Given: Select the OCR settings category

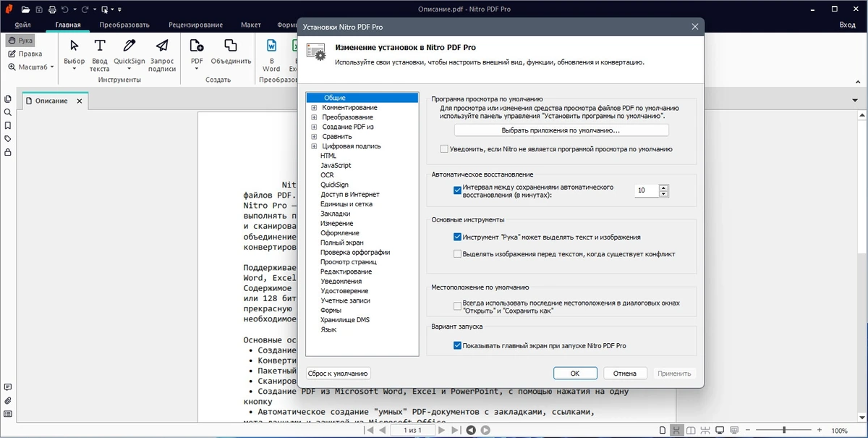Looking at the screenshot, I should (x=327, y=175).
